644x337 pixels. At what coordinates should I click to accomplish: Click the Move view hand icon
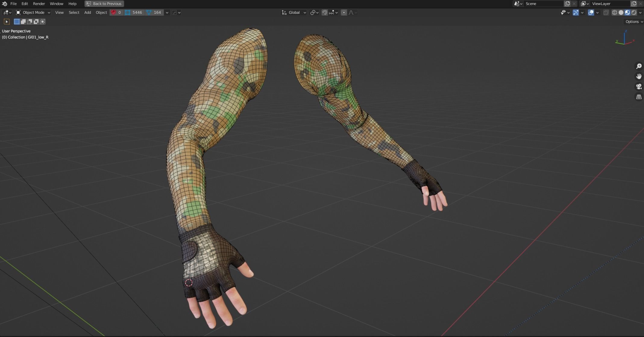639,76
